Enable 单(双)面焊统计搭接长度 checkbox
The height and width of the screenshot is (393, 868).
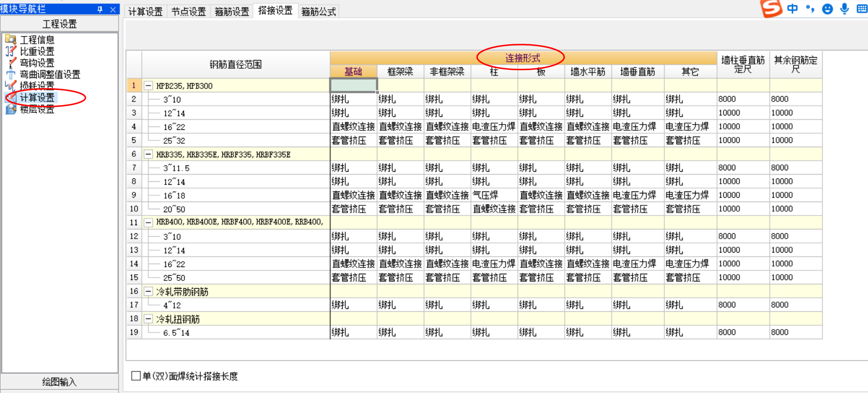[136, 376]
